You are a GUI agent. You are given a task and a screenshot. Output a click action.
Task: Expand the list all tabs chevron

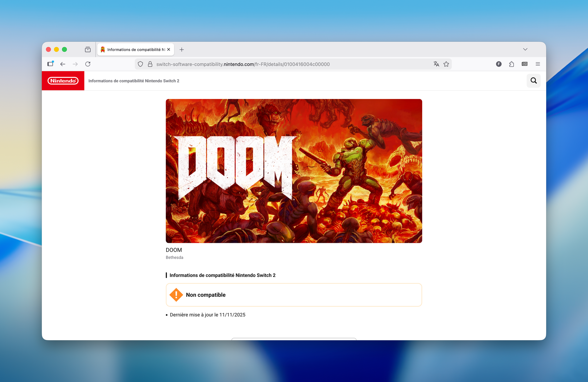point(525,49)
